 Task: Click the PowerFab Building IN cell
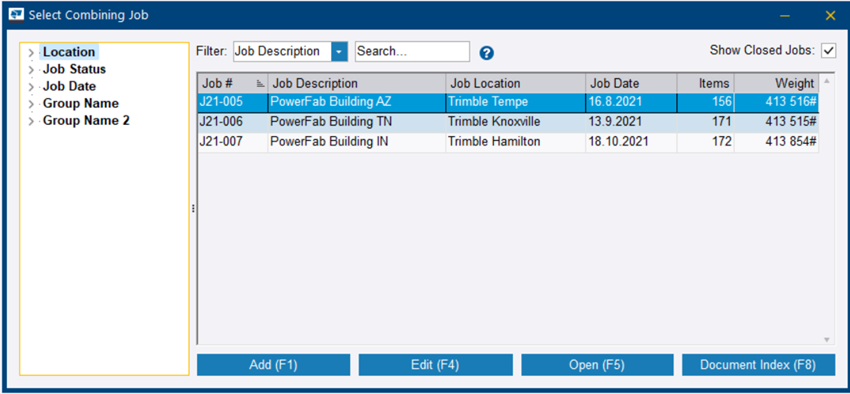pos(357,142)
